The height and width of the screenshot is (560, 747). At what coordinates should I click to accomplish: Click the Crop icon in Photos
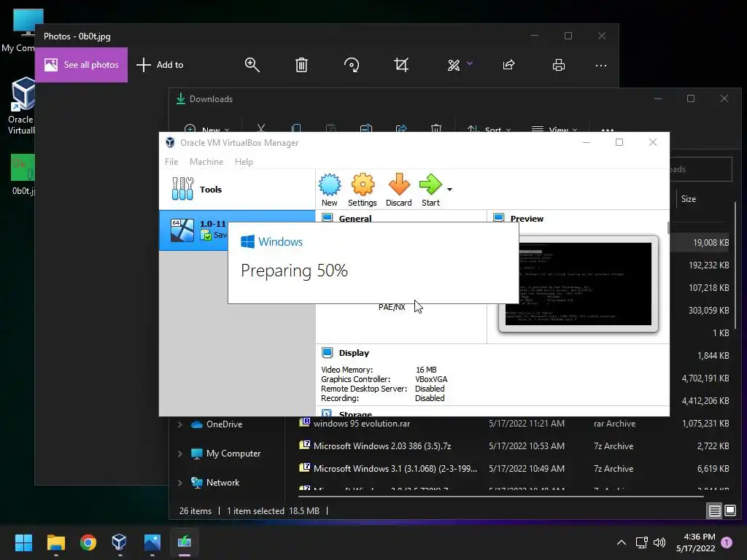pyautogui.click(x=401, y=65)
